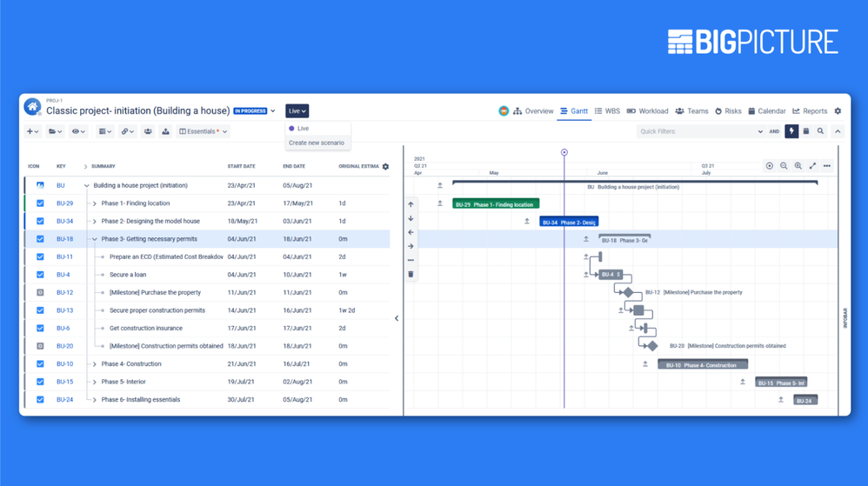Outdent task with left arrow
Viewport: 868px width, 486px height.
(411, 232)
